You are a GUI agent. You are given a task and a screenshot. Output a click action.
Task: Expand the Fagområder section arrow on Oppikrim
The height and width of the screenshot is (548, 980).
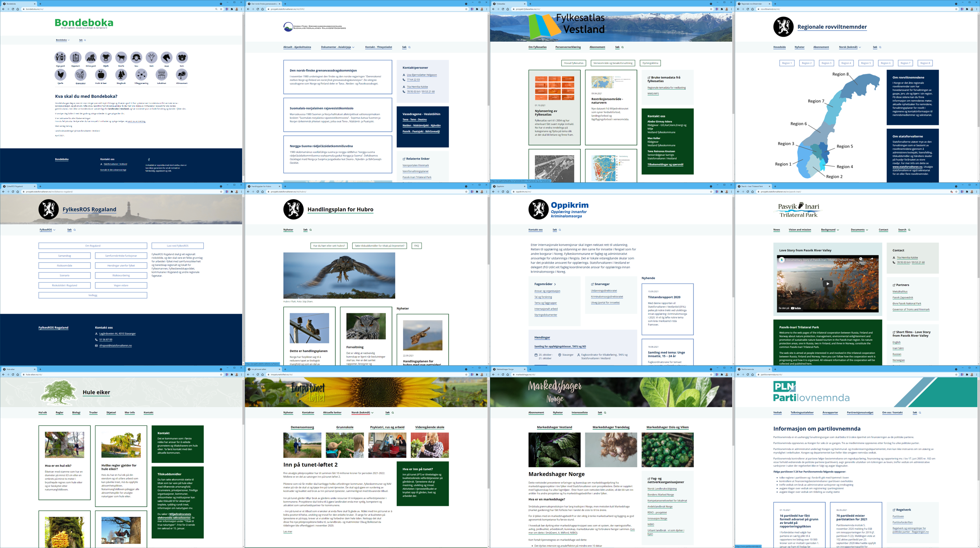[x=555, y=284]
